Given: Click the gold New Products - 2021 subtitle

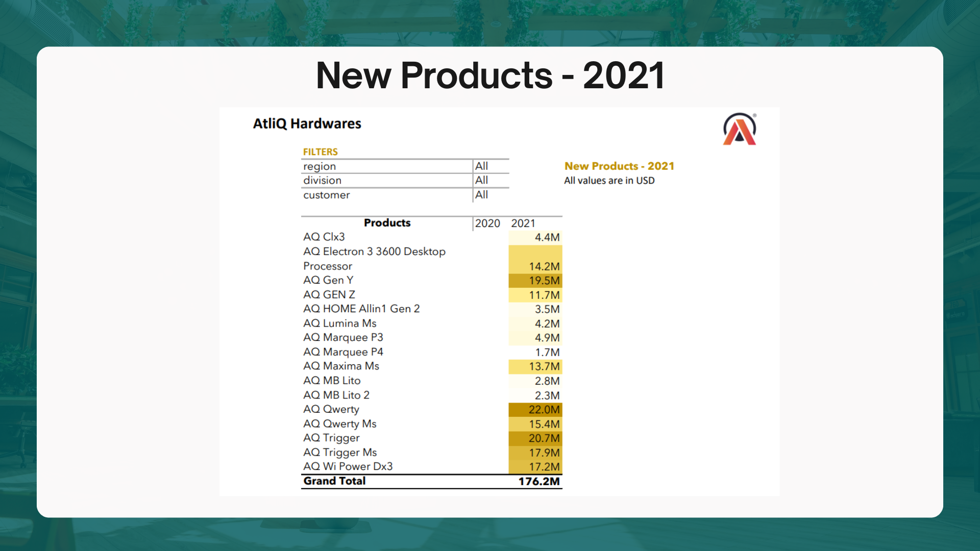Looking at the screenshot, I should (619, 166).
